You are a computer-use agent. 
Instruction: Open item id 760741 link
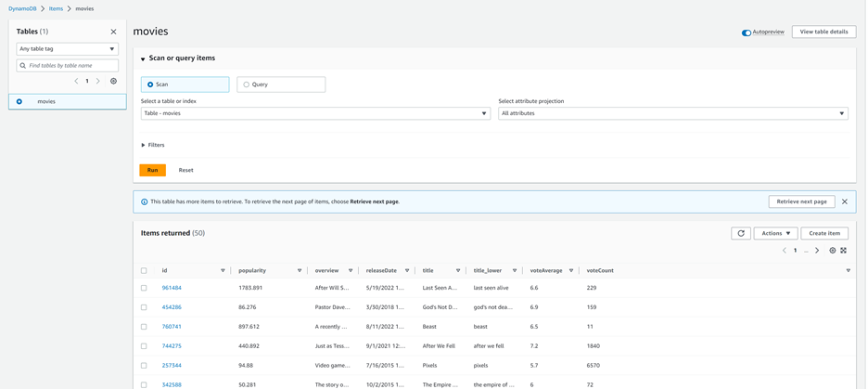172,327
